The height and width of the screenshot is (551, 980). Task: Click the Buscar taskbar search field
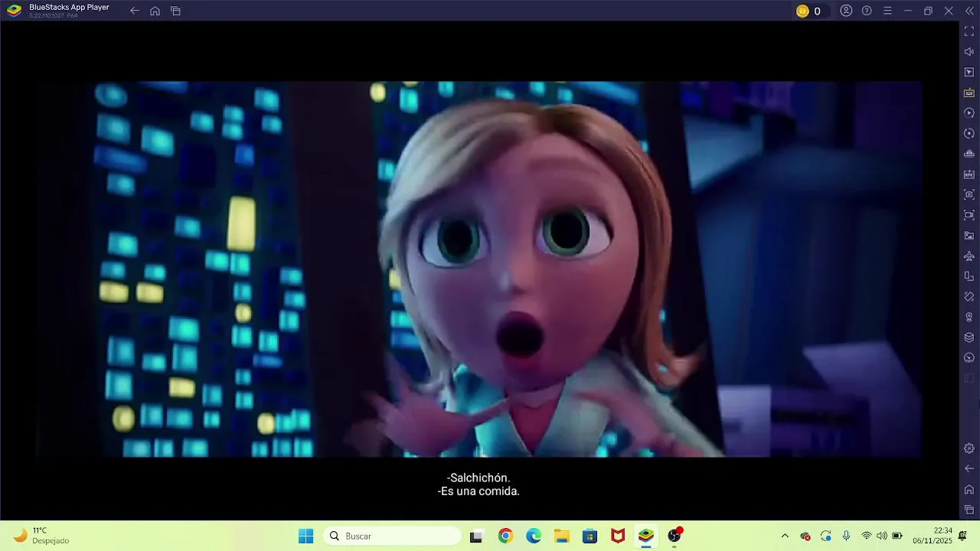(392, 536)
